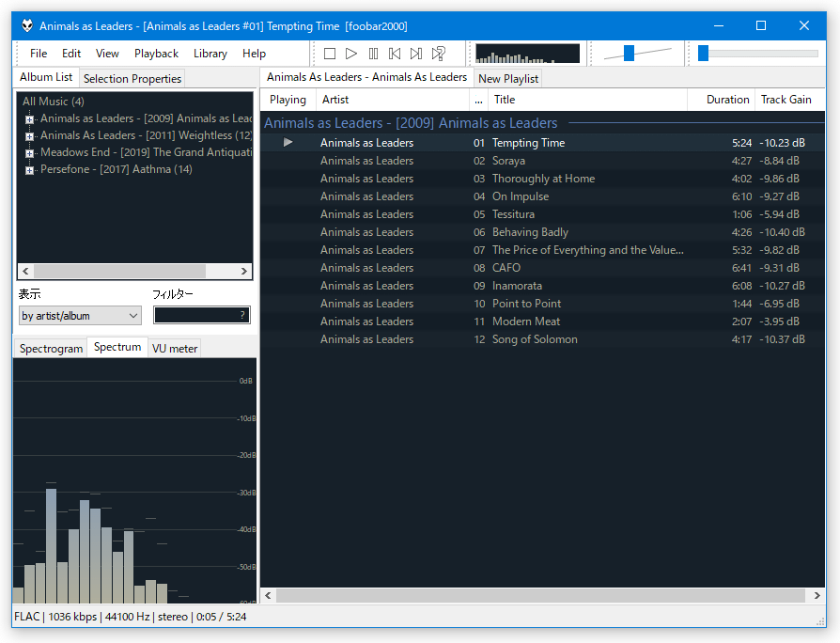
Task: Open the Playback menu
Action: tap(156, 54)
